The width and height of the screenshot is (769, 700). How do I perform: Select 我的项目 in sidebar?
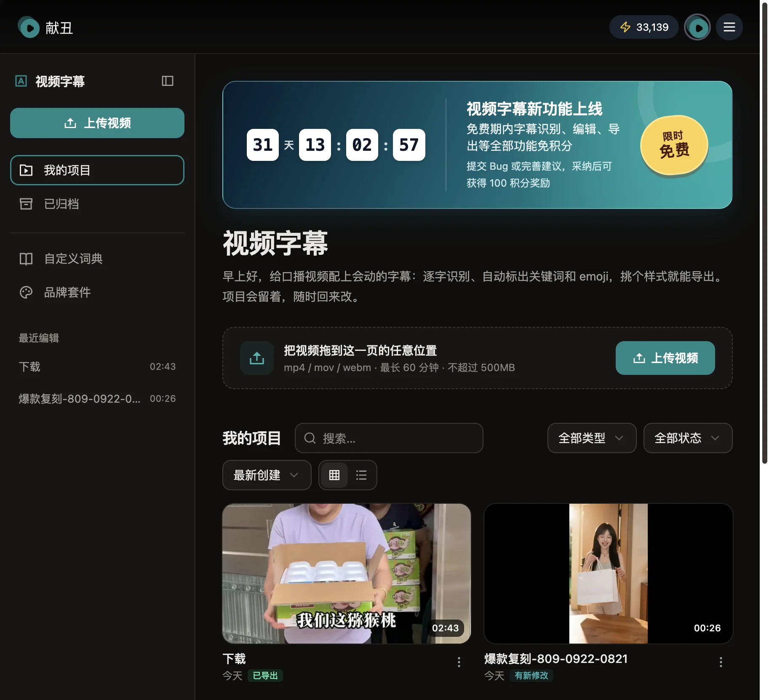97,170
